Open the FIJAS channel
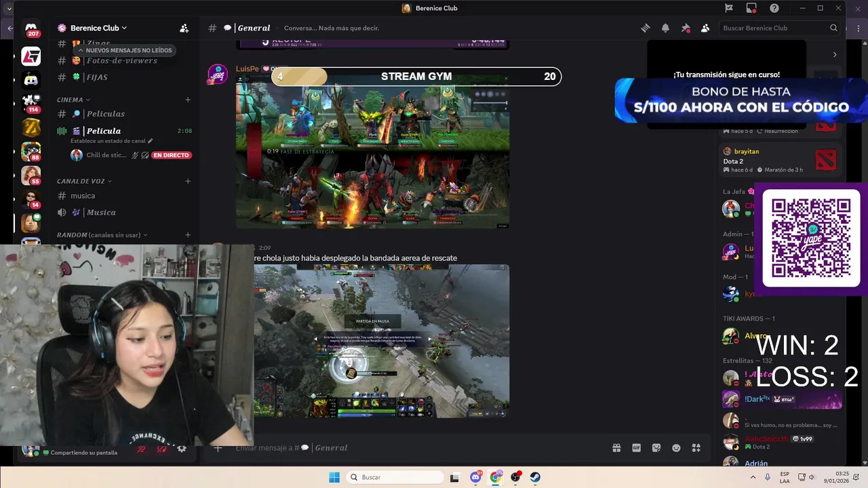Viewport: 868px width, 488px height. [125, 77]
